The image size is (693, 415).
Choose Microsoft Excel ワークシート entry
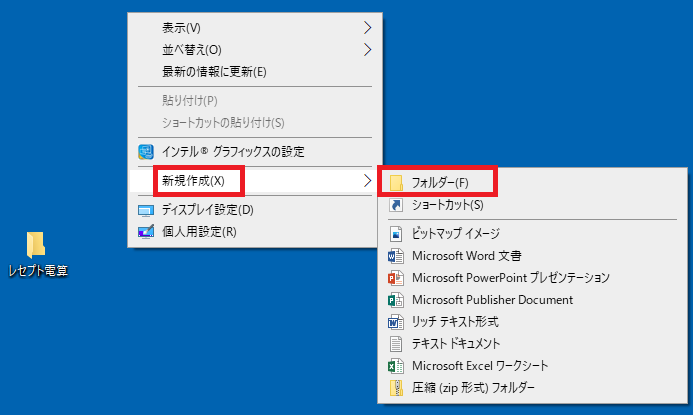532,366
